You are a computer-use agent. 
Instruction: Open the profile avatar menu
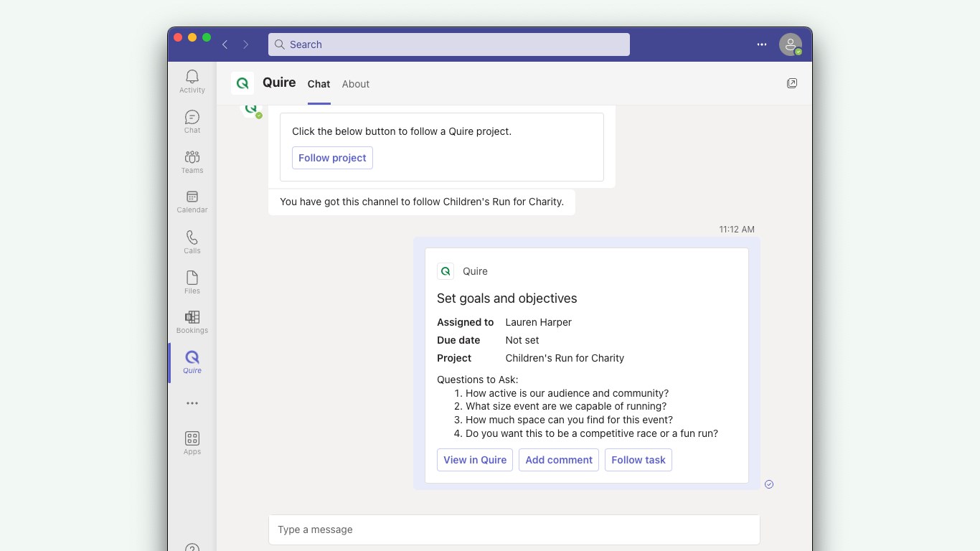click(790, 44)
